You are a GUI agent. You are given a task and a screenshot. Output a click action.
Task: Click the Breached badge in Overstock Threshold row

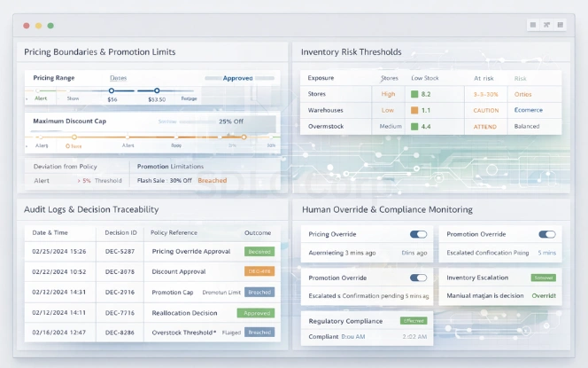tap(259, 333)
